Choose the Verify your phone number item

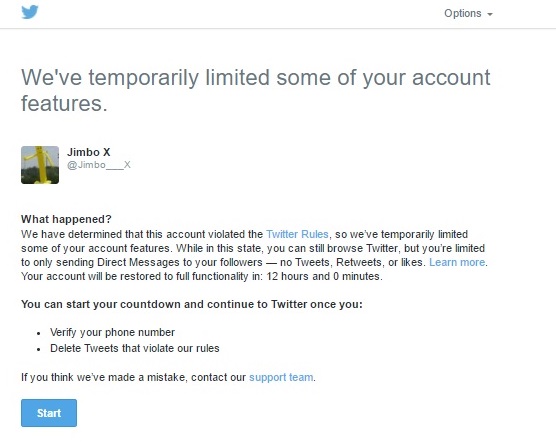[112, 332]
